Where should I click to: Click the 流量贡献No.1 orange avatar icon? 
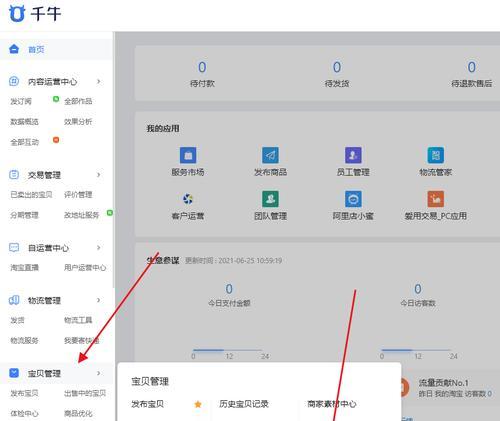405,388
